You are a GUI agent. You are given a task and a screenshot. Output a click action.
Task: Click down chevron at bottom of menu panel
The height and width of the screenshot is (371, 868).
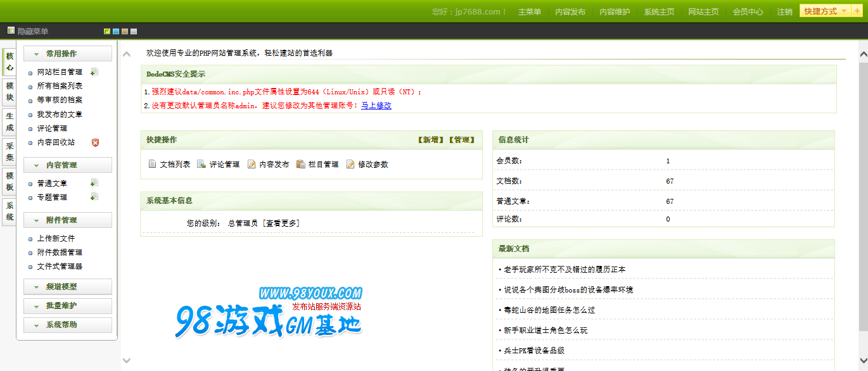click(x=127, y=360)
